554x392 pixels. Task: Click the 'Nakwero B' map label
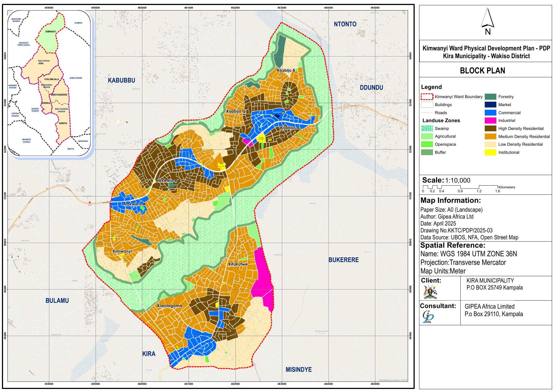(166, 181)
